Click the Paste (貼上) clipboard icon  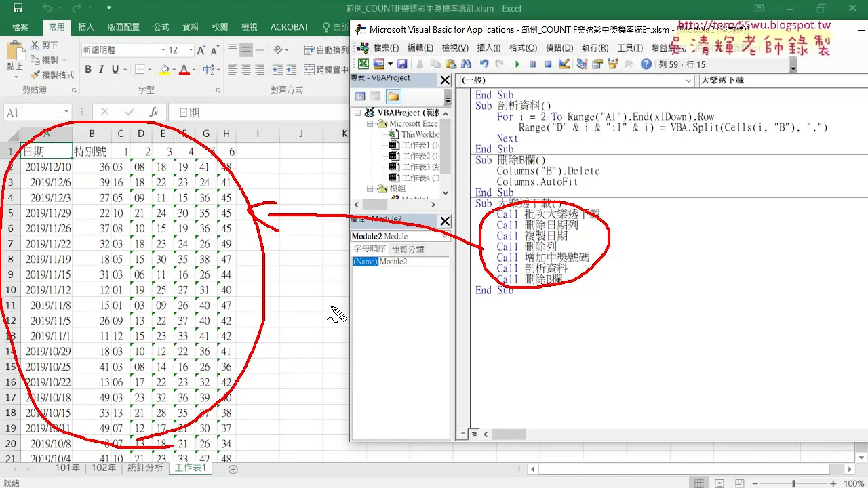[x=15, y=51]
